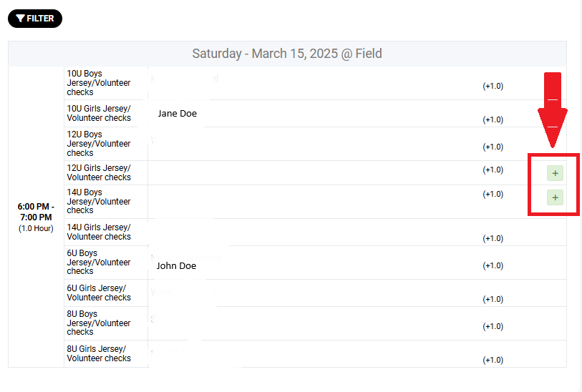Click the plus icon for 12U Girls Jersey row
This screenshot has height=392, width=582.
click(x=555, y=173)
